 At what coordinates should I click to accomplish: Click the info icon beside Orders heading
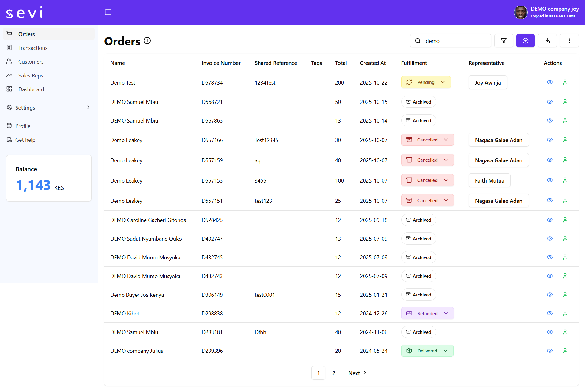click(147, 40)
